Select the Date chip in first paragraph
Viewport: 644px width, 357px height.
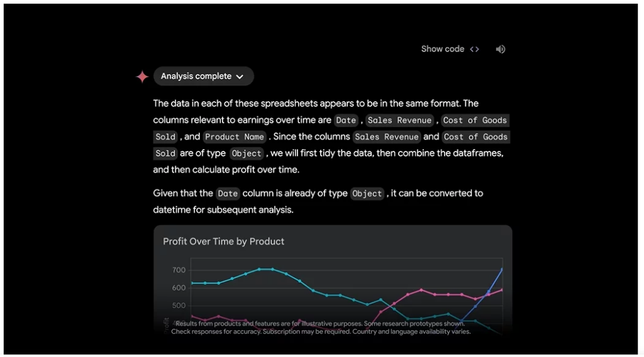(346, 120)
